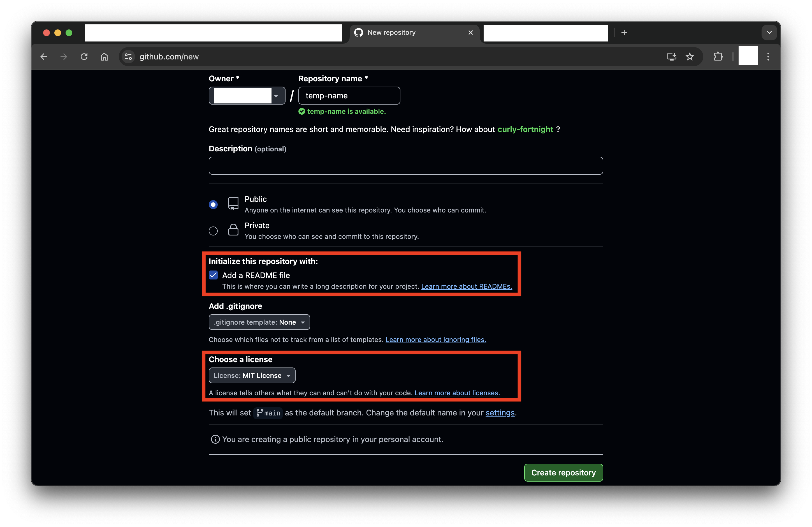Select the Private visibility radio button

213,231
